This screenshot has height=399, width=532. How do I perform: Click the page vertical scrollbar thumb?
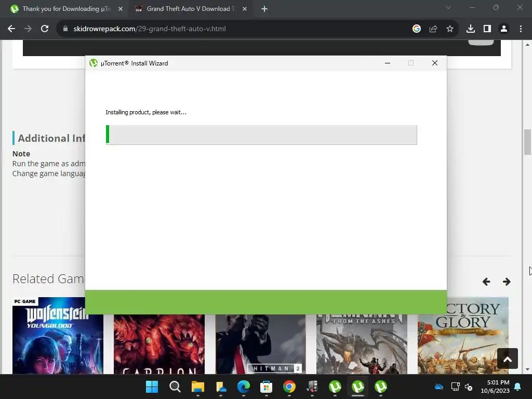pyautogui.click(x=527, y=142)
